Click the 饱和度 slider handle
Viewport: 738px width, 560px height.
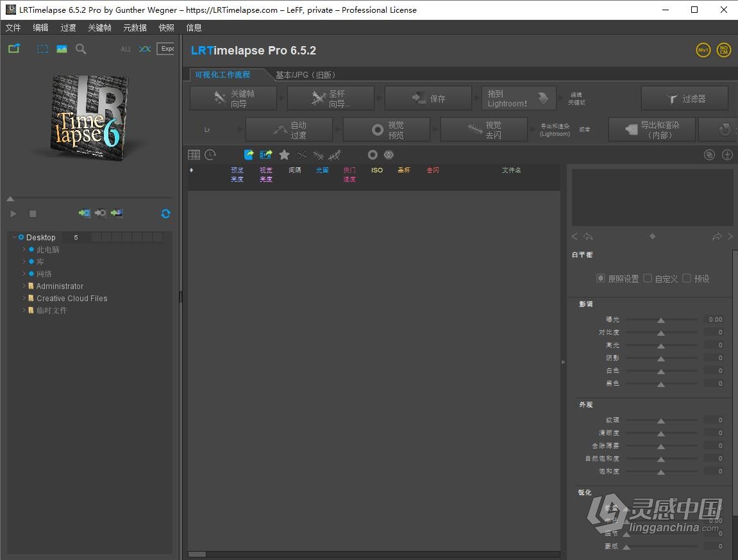(x=661, y=472)
